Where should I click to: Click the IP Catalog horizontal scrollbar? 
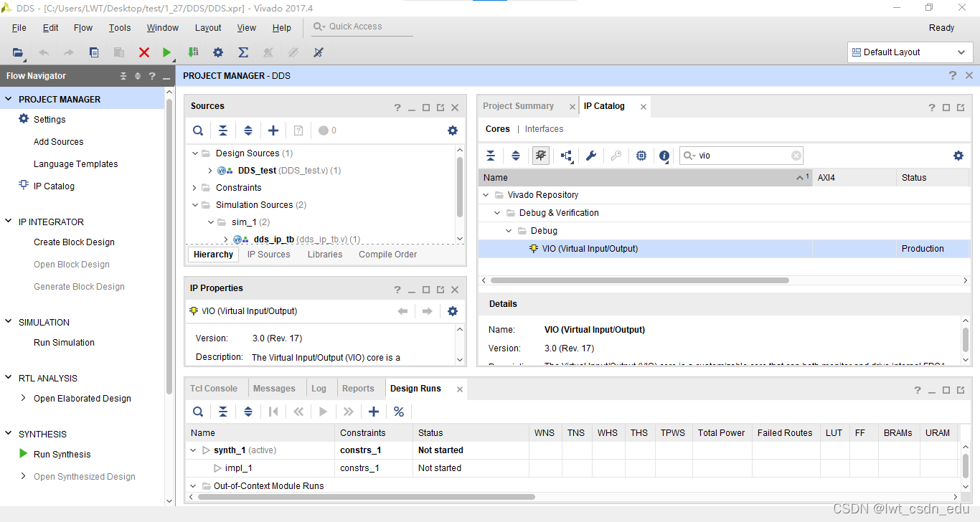639,280
